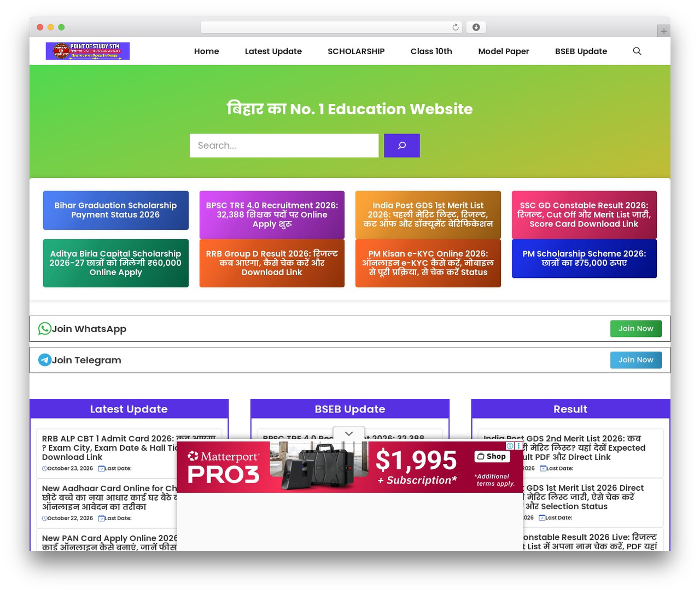Screen dimensions: 700x593
Task: Click the 'October 22, 2026' date text
Action: point(70,518)
